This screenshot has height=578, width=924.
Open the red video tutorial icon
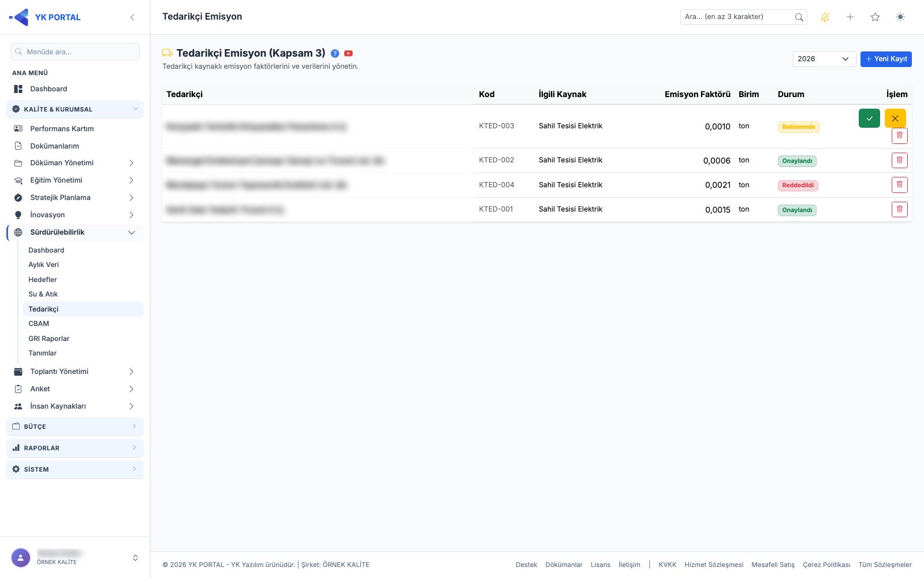click(348, 53)
